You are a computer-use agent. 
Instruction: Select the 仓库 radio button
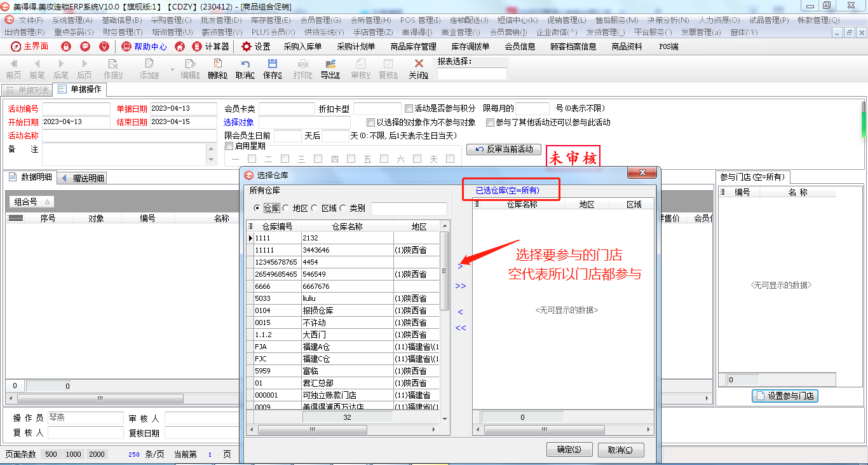(x=257, y=208)
